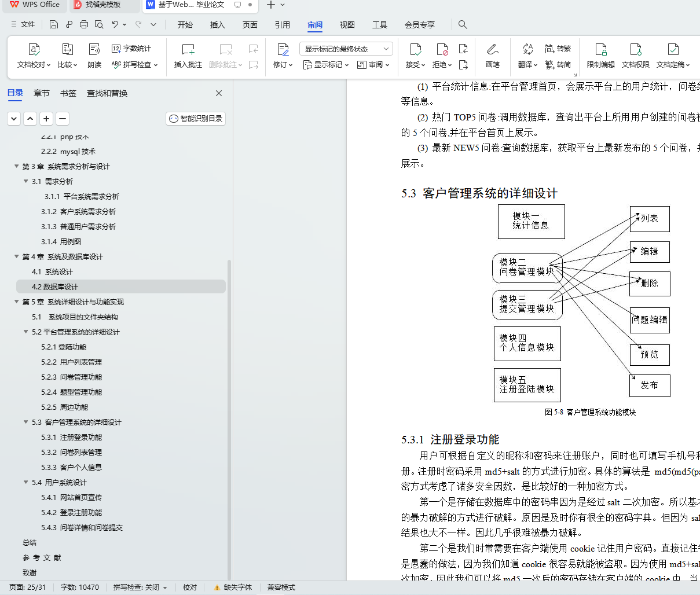700x595 pixels.
Task: Open the 拼写检查: 关闭 status dropdown
Action: click(x=140, y=587)
